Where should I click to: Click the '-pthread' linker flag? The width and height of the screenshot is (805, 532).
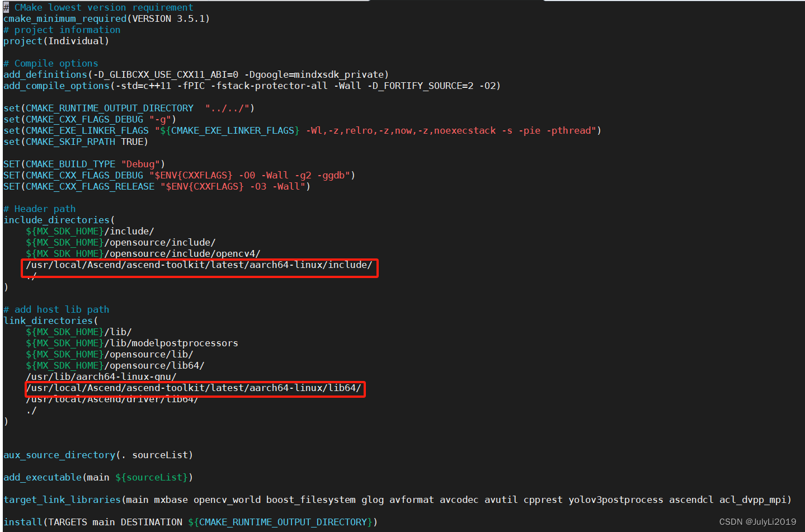568,130
